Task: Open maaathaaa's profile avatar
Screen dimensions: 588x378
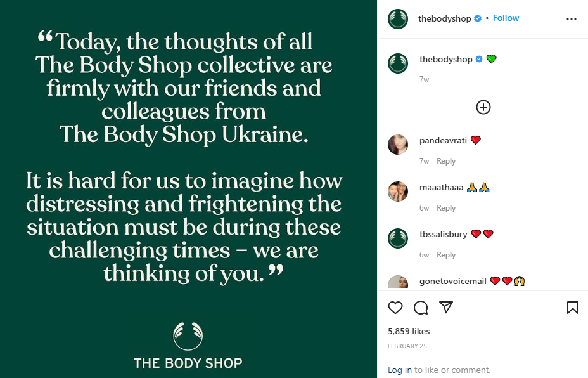Action: tap(398, 192)
